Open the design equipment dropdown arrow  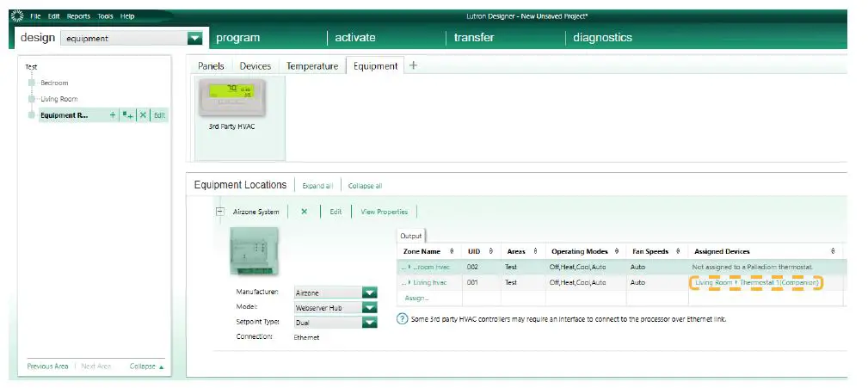(195, 38)
